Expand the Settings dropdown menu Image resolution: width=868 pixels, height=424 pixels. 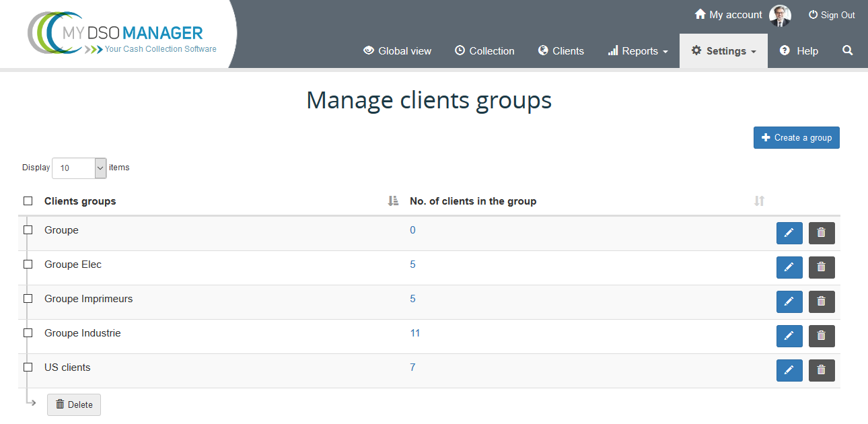pyautogui.click(x=723, y=51)
